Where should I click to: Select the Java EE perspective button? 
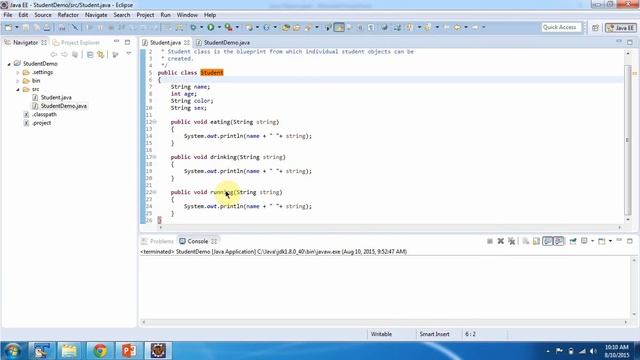(x=621, y=28)
